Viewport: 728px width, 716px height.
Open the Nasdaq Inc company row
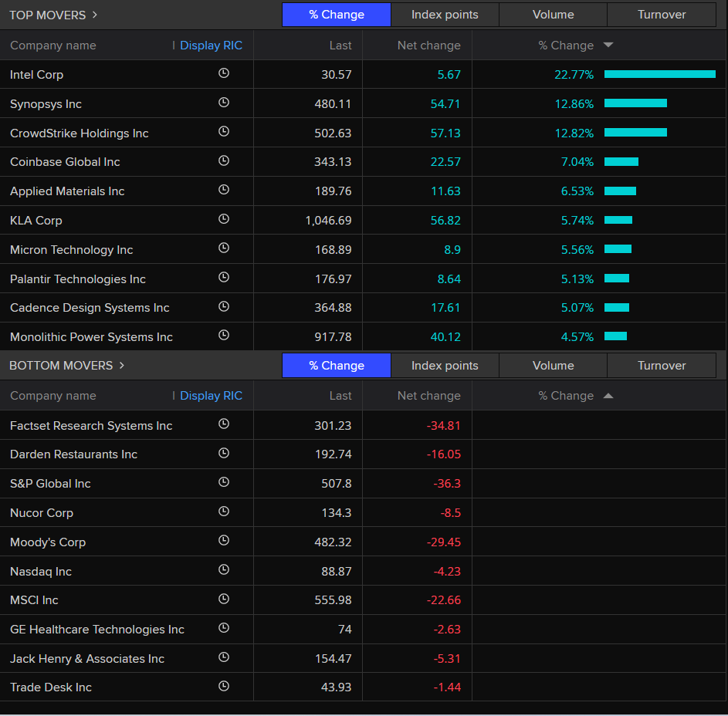(x=41, y=572)
